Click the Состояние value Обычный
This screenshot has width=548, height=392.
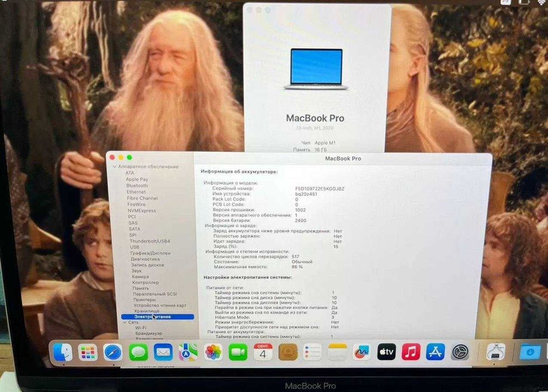point(302,262)
